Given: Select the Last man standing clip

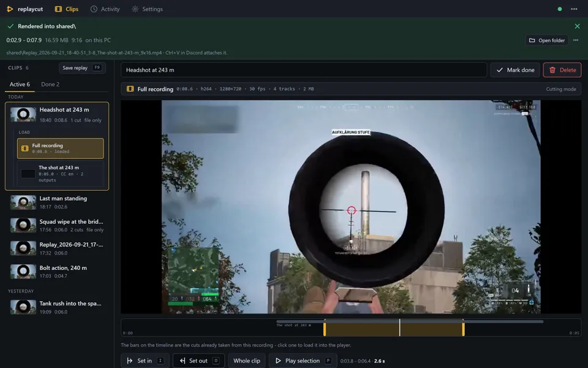Looking at the screenshot, I should [57, 202].
